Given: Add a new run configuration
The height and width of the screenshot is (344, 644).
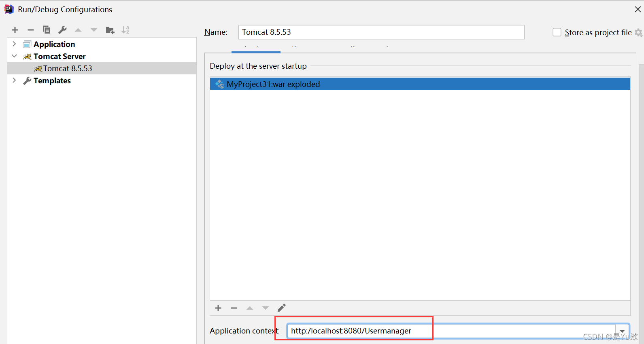Looking at the screenshot, I should 15,30.
